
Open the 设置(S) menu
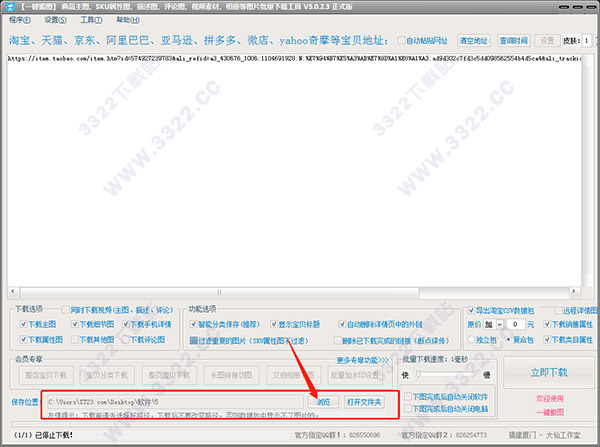click(55, 20)
